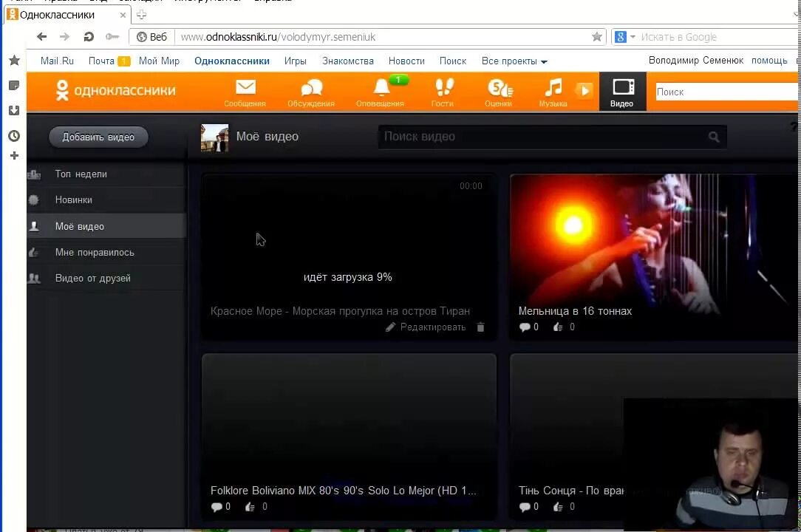Click the plus icon in browser sidebar

(14, 155)
